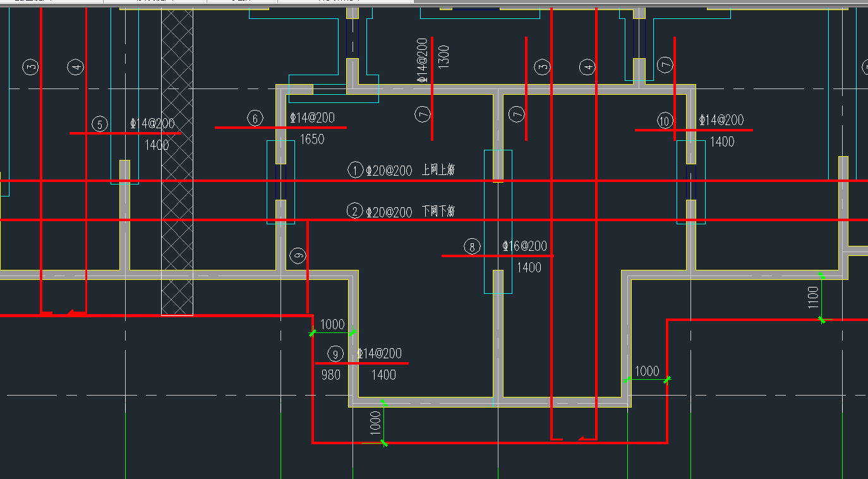Select Φ14@200 text beside circled 6

click(x=312, y=118)
